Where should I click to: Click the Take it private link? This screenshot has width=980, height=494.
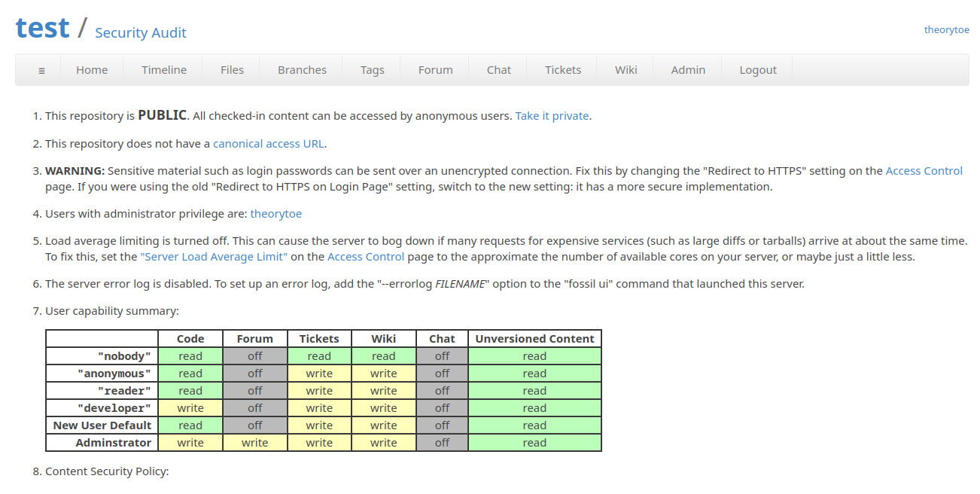click(552, 115)
